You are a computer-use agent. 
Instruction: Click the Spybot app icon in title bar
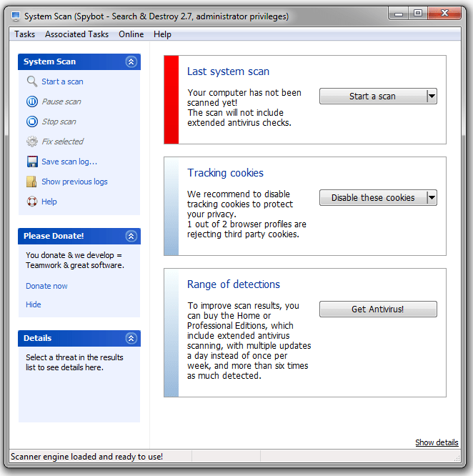click(15, 16)
